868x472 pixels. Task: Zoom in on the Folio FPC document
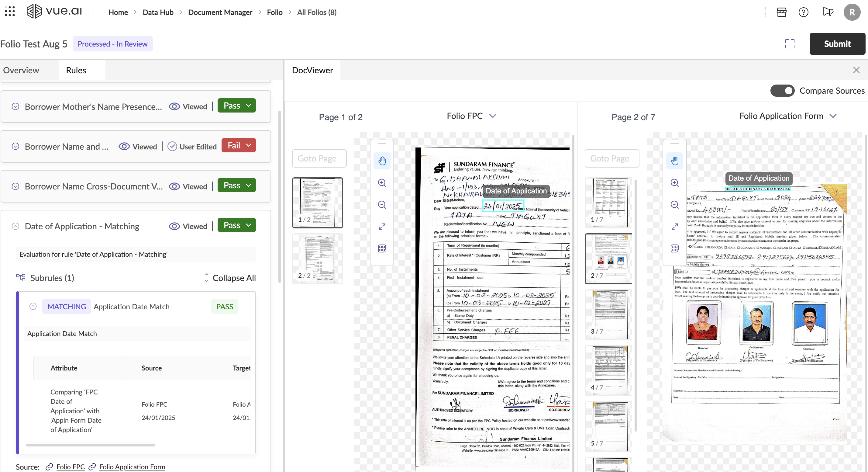[x=382, y=182]
